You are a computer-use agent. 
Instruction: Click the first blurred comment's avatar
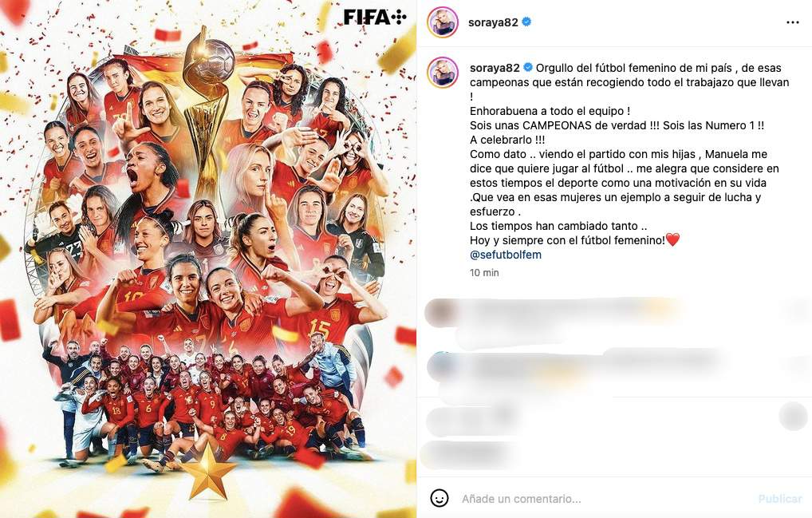(440, 312)
